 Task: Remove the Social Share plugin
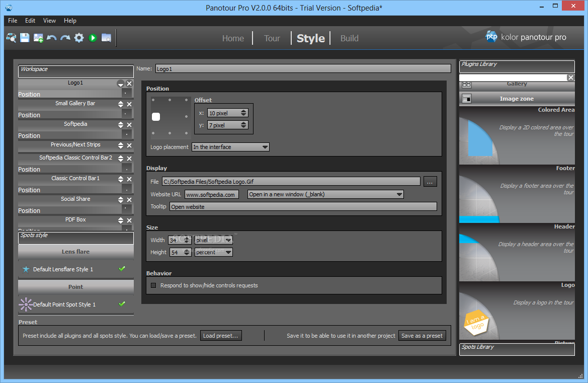coord(129,200)
